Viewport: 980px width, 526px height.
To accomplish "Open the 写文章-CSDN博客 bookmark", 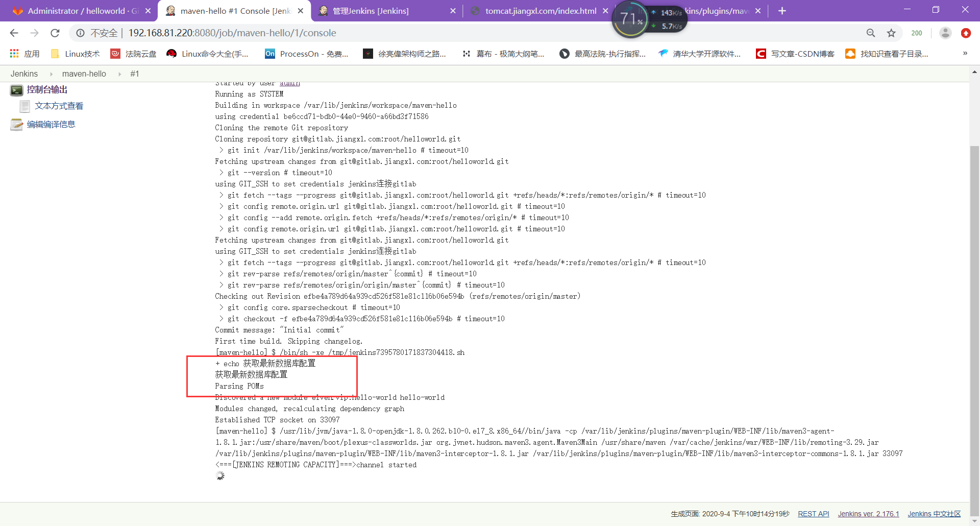I will (795, 54).
